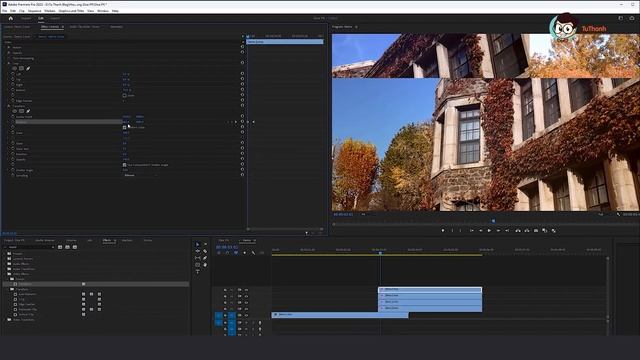
Task: Play the sequence in the Program Monitor
Action: click(489, 231)
